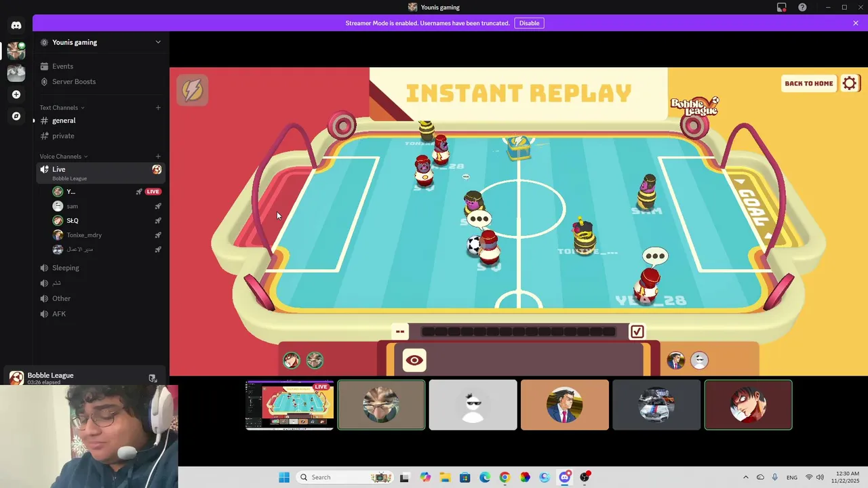868x488 pixels.
Task: Select the second participant video tile
Action: tap(382, 405)
